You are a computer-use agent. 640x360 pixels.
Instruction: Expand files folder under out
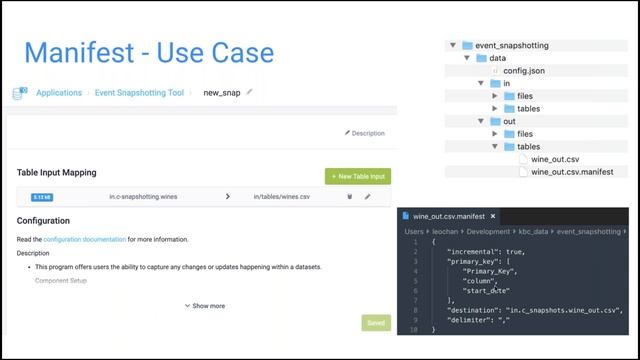[x=495, y=134]
